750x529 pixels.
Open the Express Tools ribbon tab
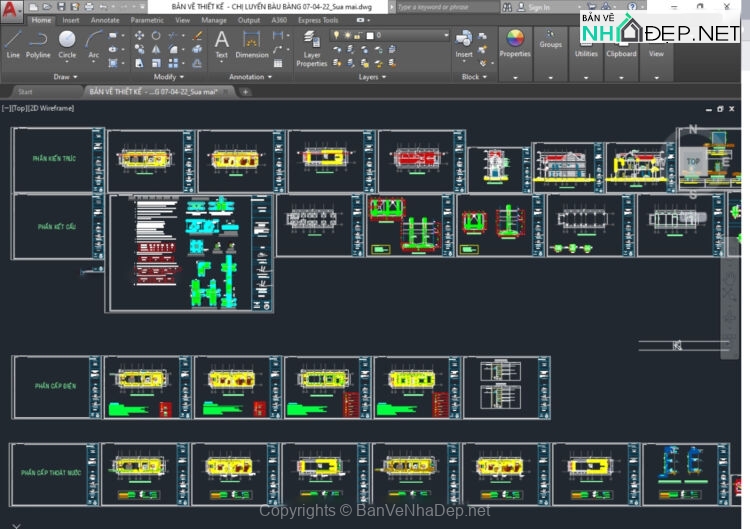point(318,19)
